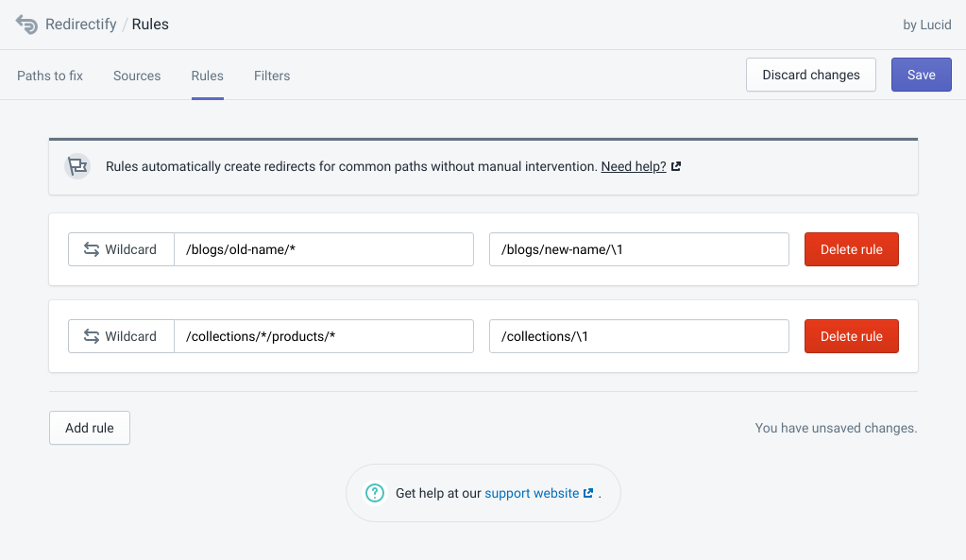Click external link icon after support website
This screenshot has width=966, height=560.
click(588, 493)
